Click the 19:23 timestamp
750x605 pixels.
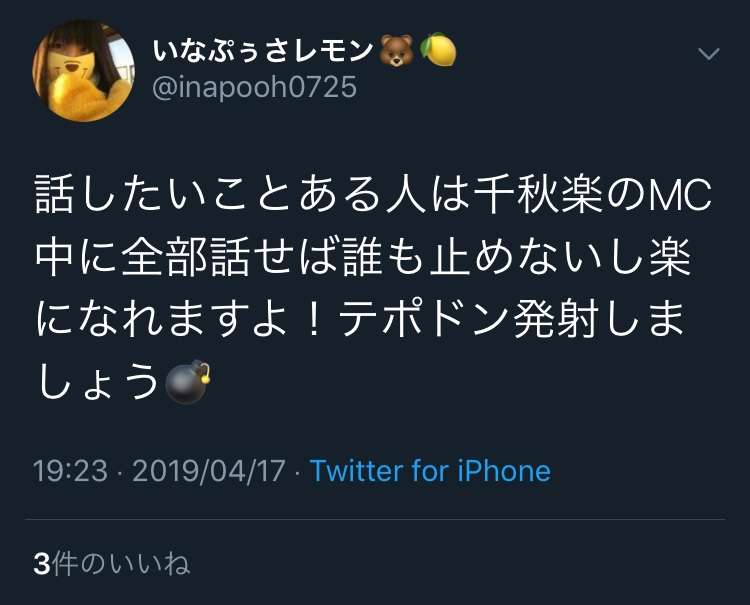click(70, 471)
